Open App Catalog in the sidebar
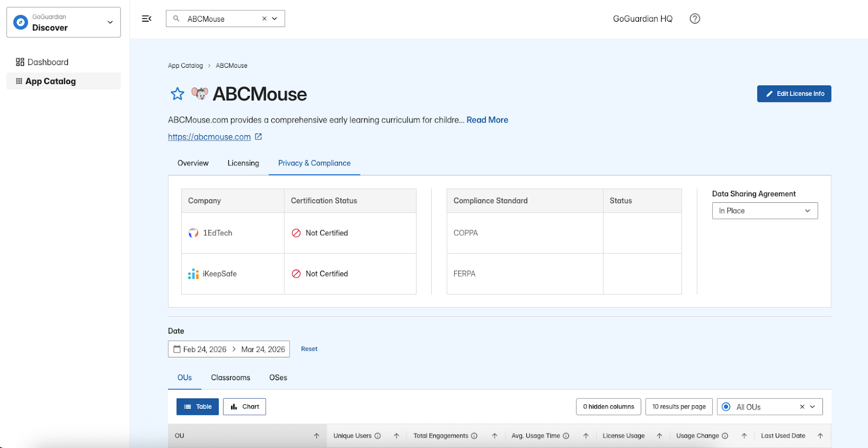This screenshot has height=448, width=868. (63, 81)
